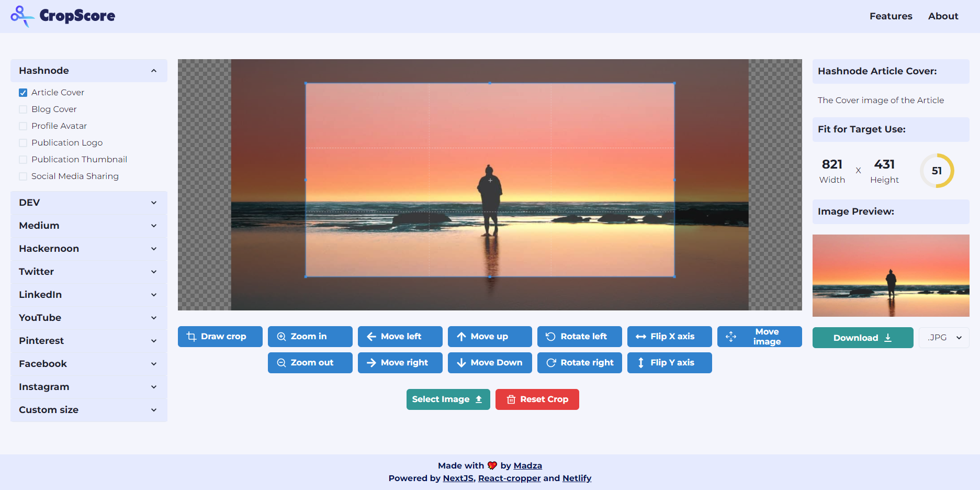Click the Zoom in magnifier button
The height and width of the screenshot is (490, 980).
(x=310, y=337)
